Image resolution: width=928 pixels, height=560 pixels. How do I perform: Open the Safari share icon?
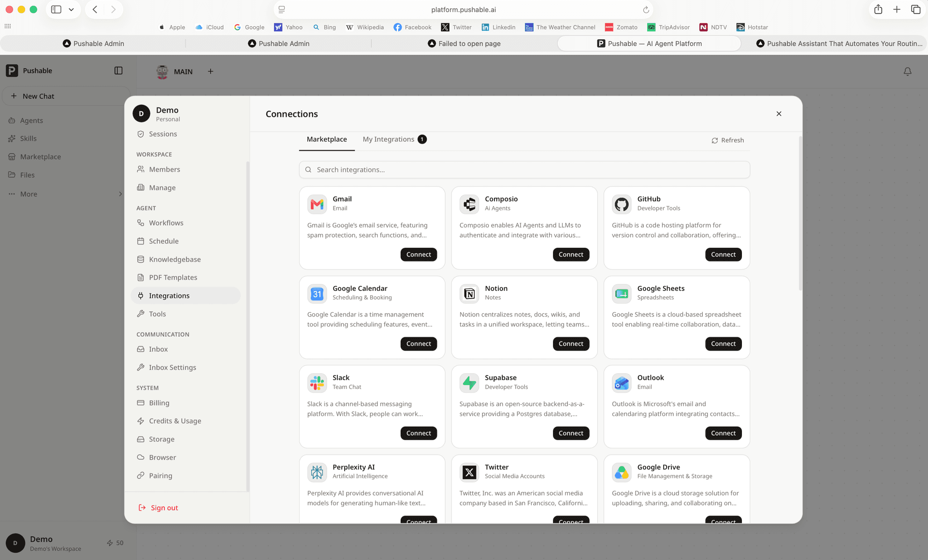click(878, 10)
